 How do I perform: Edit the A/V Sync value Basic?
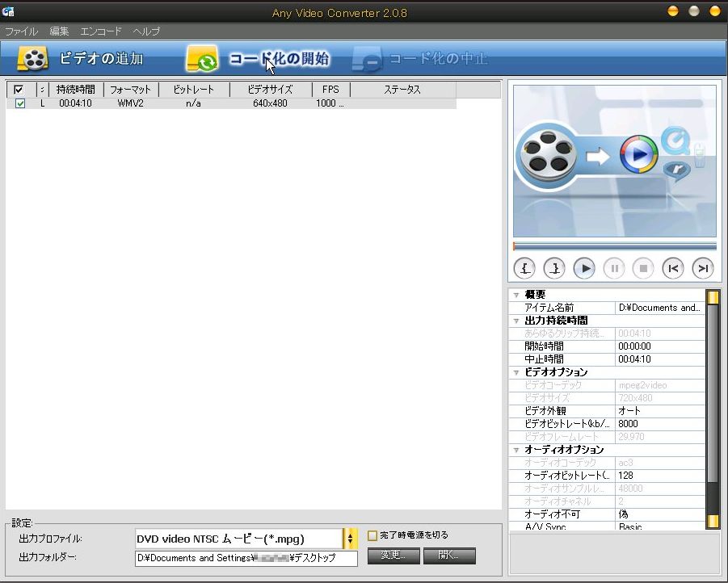point(660,526)
